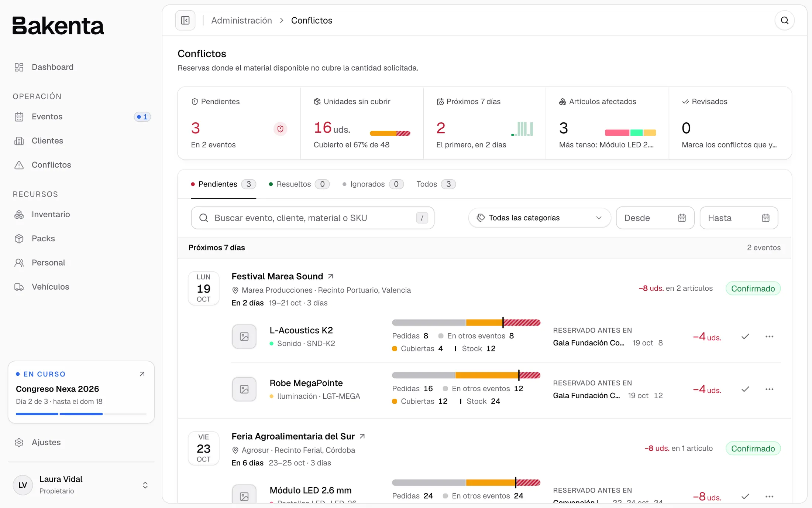Focus the Buscar evento search field
The width and height of the screenshot is (812, 508).
tap(312, 218)
